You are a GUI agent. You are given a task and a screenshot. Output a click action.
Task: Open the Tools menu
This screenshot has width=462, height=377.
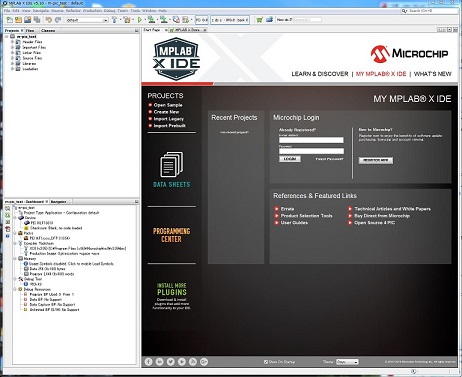pyautogui.click(x=135, y=11)
